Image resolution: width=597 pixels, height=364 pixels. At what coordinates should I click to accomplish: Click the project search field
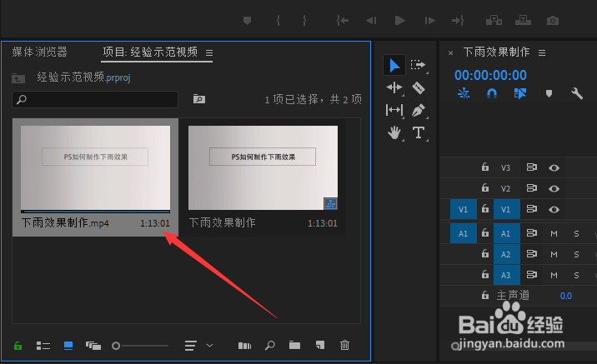(x=95, y=100)
